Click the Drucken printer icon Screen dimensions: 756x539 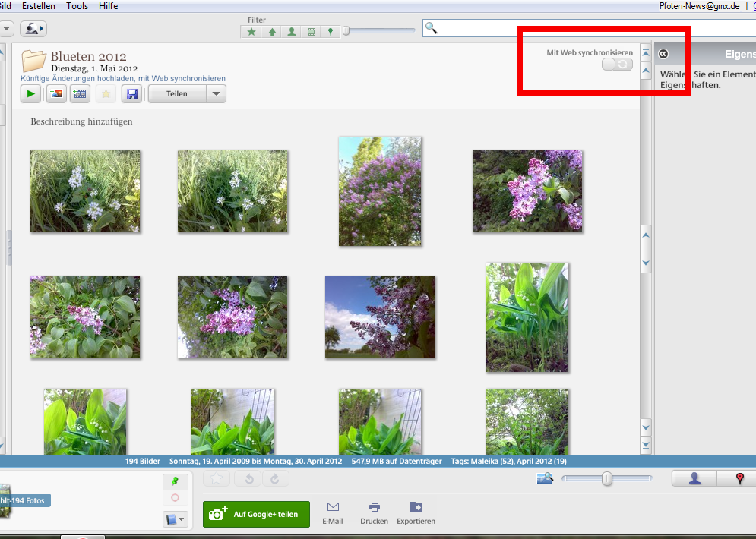click(x=374, y=506)
